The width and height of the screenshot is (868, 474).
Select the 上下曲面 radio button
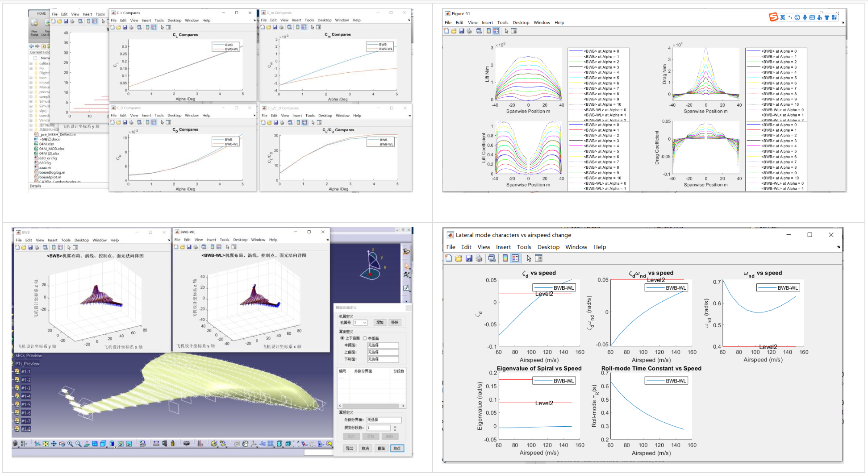[342, 338]
